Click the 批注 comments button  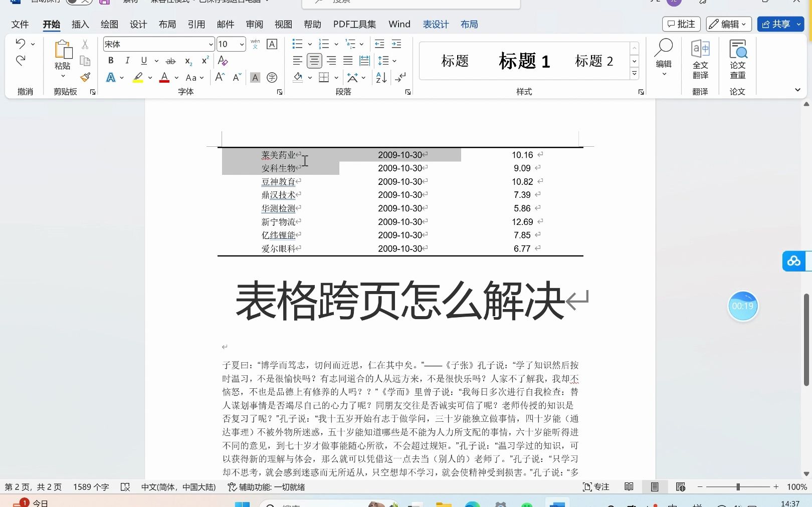pos(681,24)
